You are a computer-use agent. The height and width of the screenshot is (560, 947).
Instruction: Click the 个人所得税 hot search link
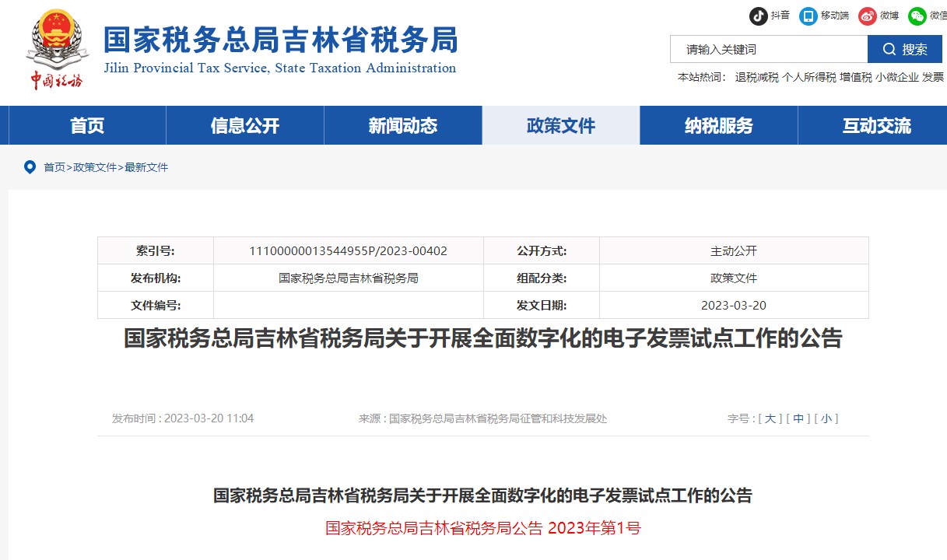coord(808,77)
